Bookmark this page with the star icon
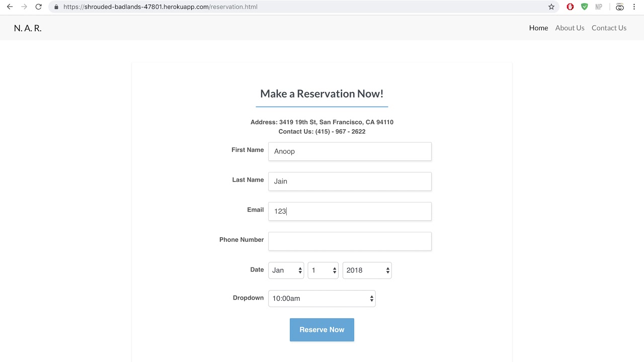 coord(551,7)
